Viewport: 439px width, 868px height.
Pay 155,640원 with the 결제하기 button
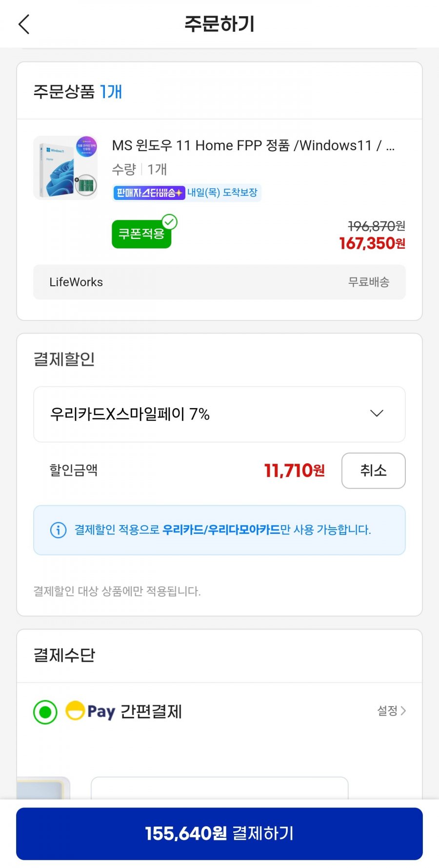[219, 833]
